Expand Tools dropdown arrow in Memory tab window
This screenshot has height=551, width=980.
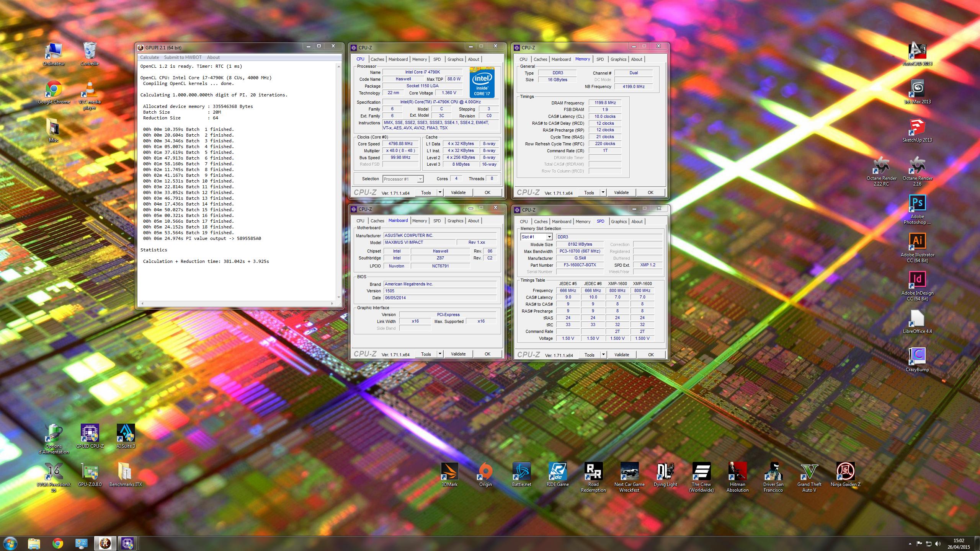pos(603,192)
